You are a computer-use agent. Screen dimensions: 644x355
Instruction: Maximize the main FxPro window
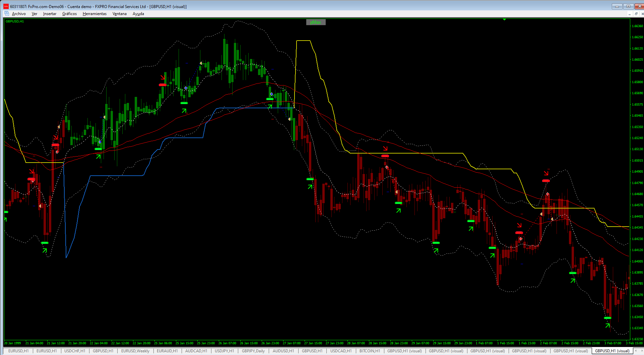pyautogui.click(x=628, y=6)
